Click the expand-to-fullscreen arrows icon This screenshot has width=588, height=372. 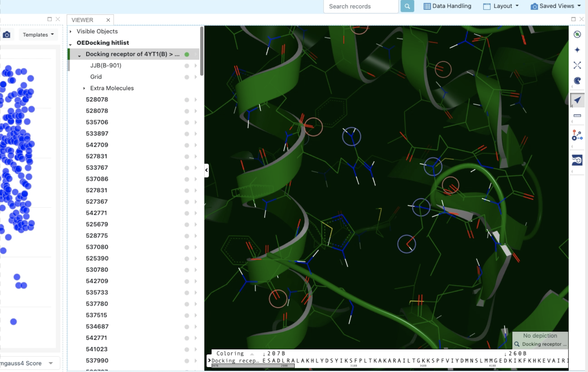click(577, 65)
